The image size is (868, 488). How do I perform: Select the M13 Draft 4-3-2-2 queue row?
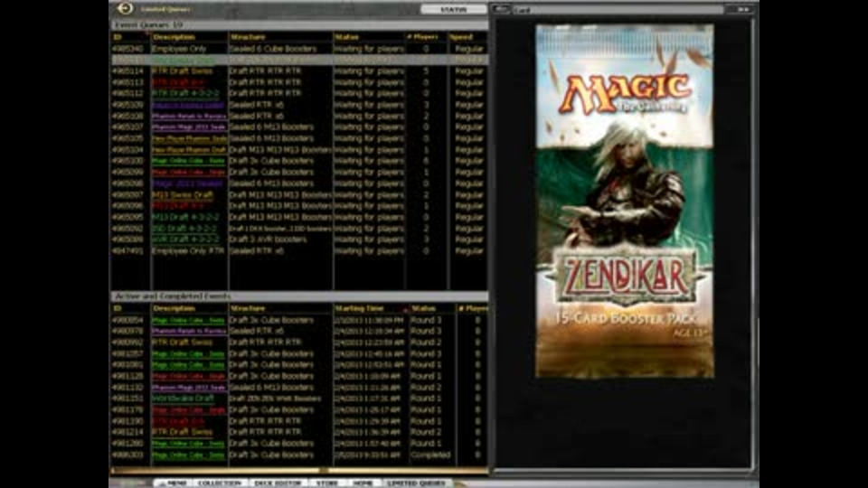pos(299,218)
